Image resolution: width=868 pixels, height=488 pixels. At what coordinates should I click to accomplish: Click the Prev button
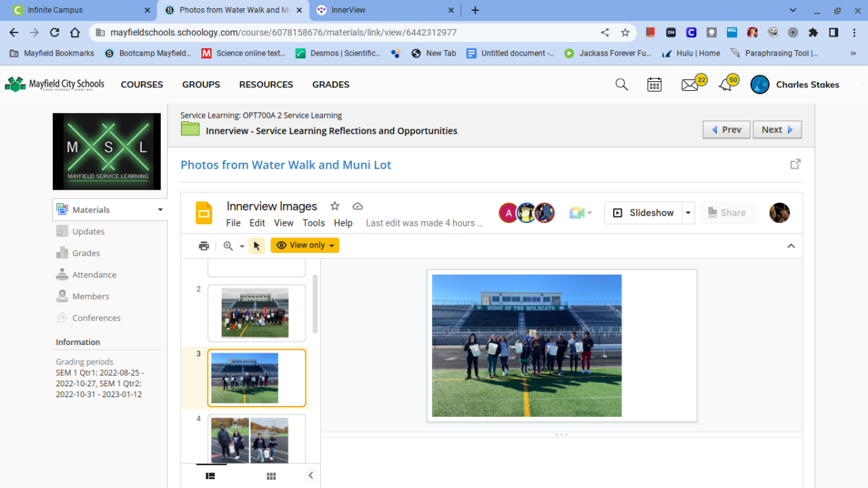point(726,129)
